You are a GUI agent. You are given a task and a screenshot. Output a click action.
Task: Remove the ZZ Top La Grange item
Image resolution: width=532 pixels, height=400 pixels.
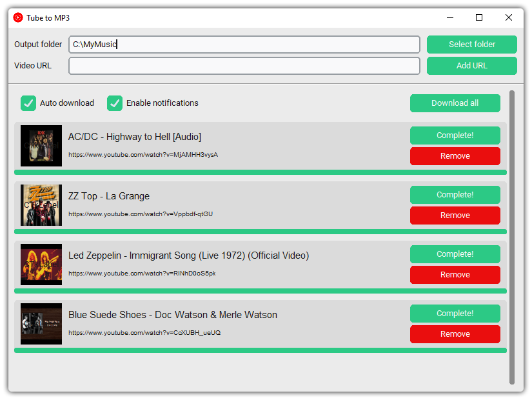click(455, 215)
